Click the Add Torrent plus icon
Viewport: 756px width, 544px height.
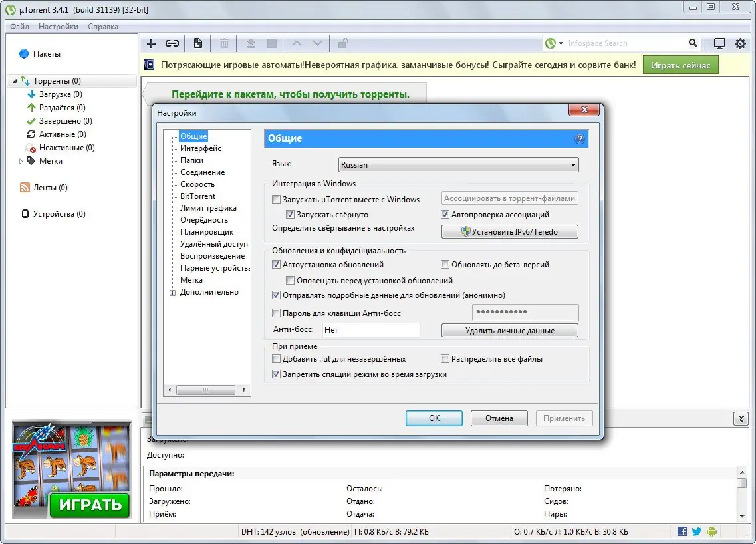click(151, 43)
